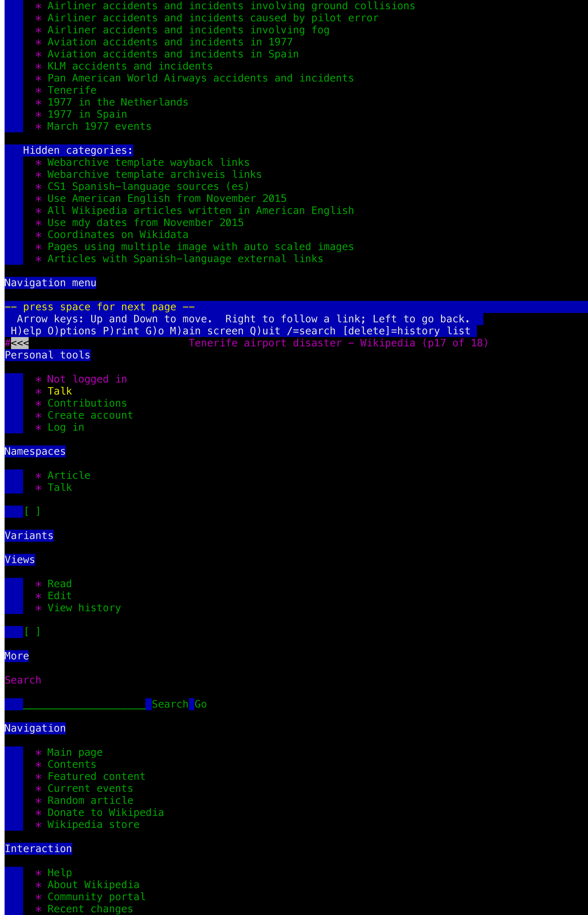The height and width of the screenshot is (915, 588).
Task: Open 'Aviation accidents and incidents in 1977'
Action: coord(170,42)
